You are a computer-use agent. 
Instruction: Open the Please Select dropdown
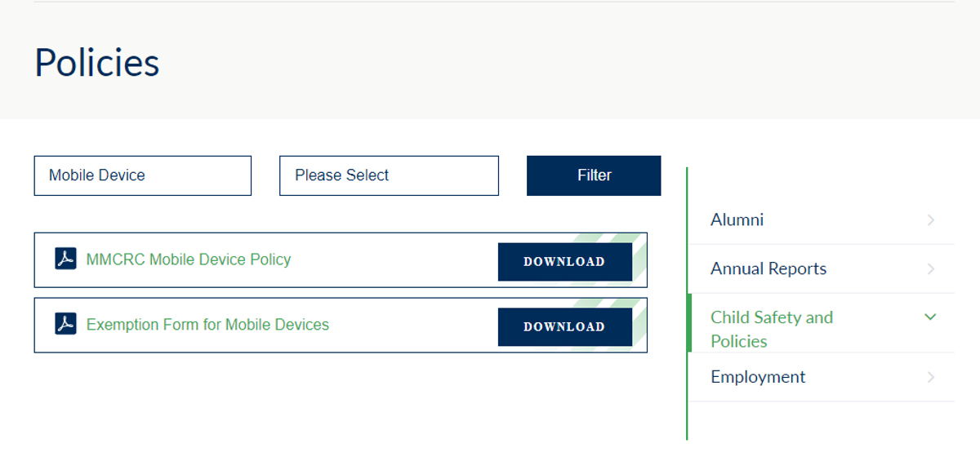tap(389, 175)
